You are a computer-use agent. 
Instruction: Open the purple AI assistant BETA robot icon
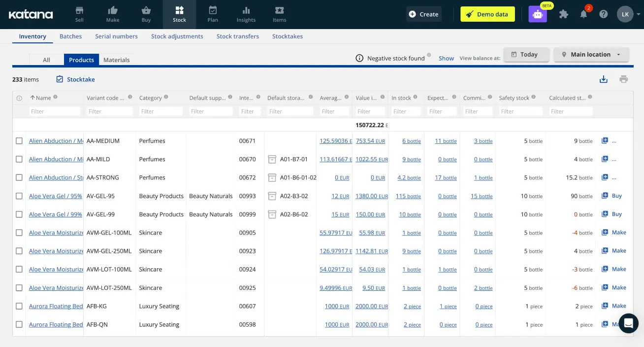[x=537, y=14]
